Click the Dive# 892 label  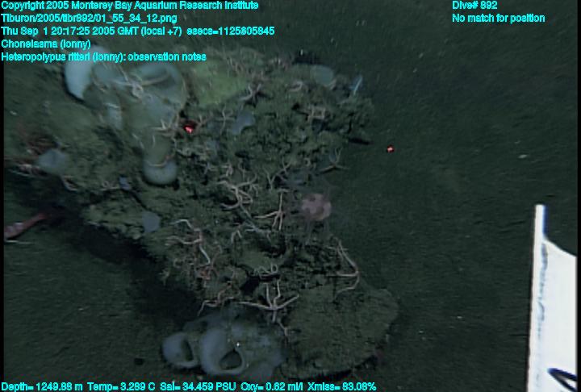click(474, 6)
